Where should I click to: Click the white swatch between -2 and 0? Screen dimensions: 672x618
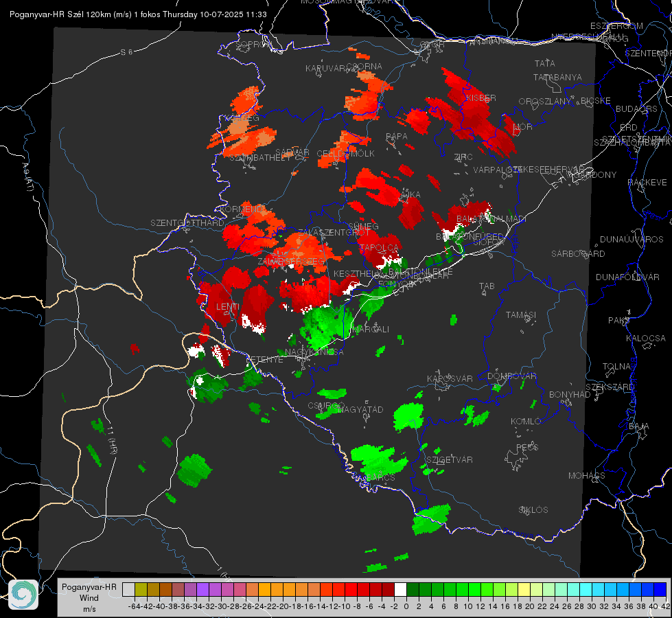pyautogui.click(x=400, y=589)
